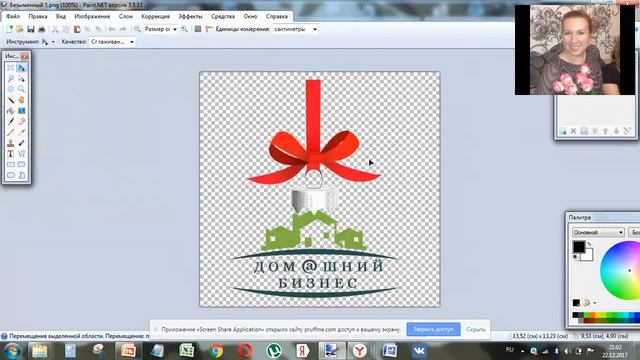Select the Gradient tool
This screenshot has height=360, width=640.
point(21,111)
